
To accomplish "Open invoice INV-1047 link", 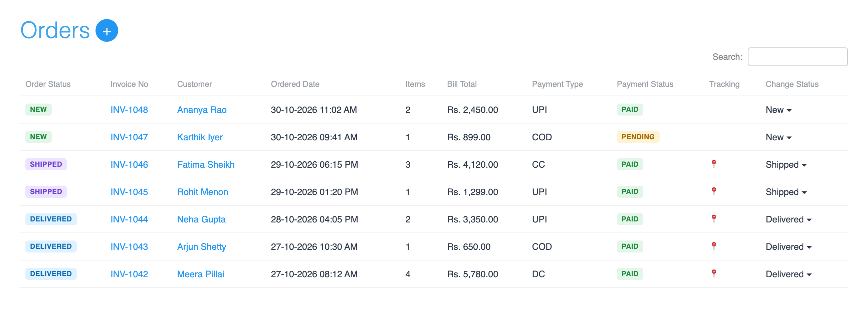I will [129, 137].
